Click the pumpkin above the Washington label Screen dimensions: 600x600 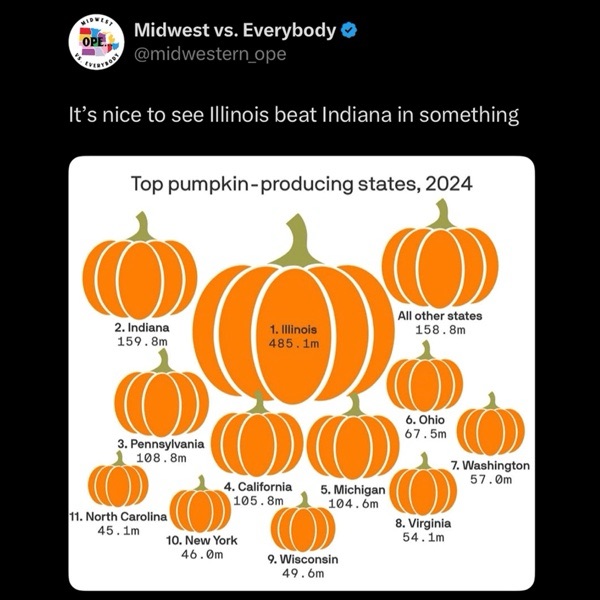click(x=490, y=428)
